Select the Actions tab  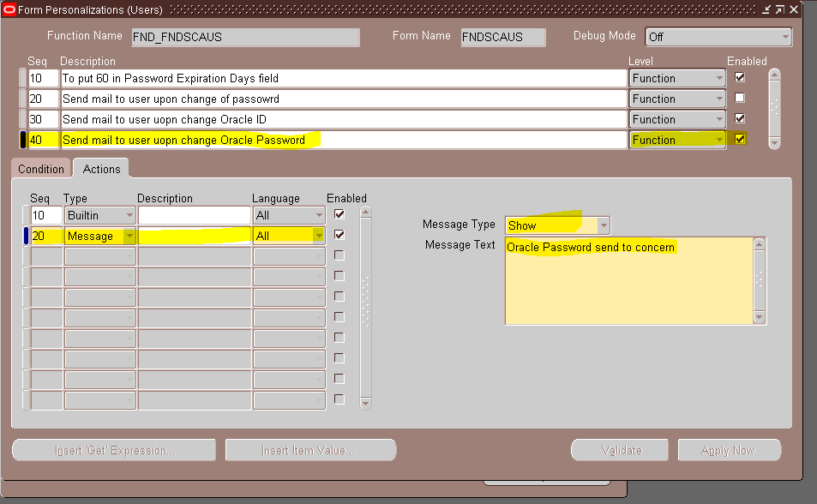click(x=100, y=168)
